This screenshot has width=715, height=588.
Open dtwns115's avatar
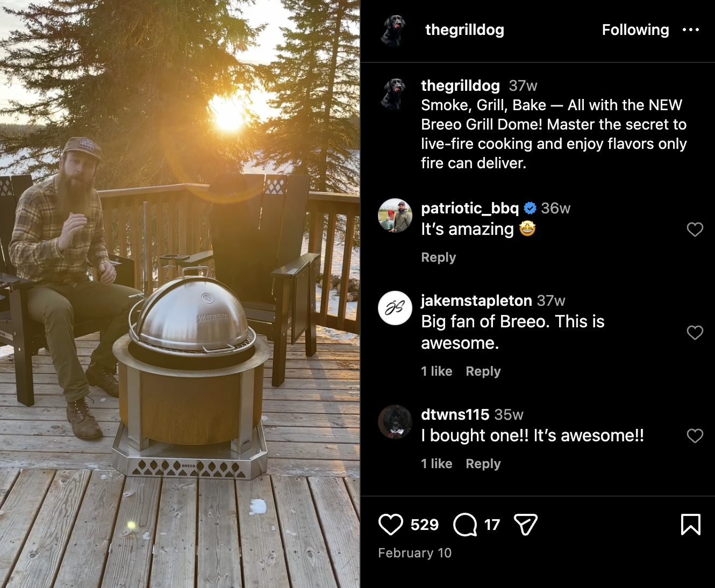(x=395, y=422)
